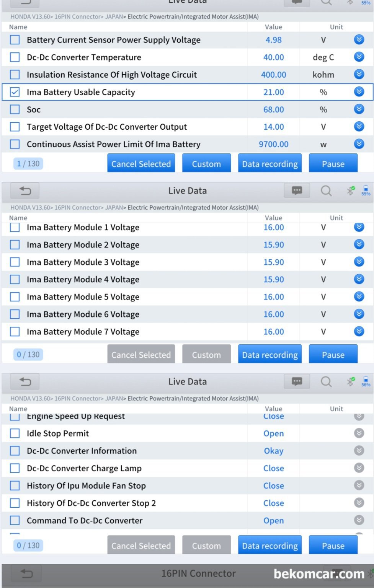Click search magnifier above Ima Battery Module voltages
Viewport: 374px width, 588px height.
pos(326,191)
